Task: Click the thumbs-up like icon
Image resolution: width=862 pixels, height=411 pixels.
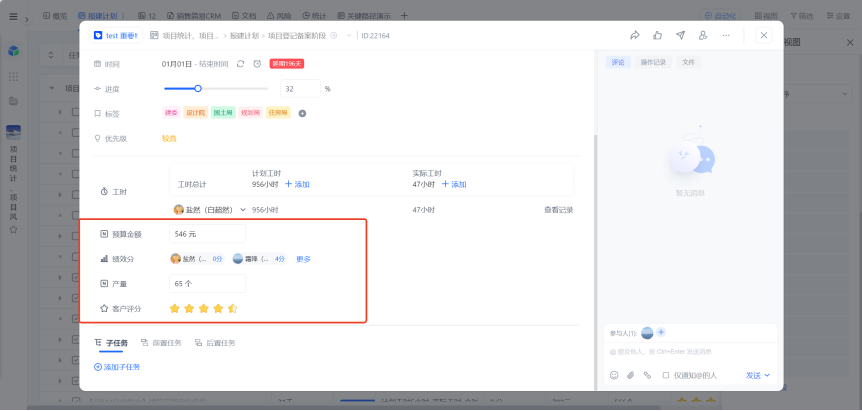Action: click(657, 35)
